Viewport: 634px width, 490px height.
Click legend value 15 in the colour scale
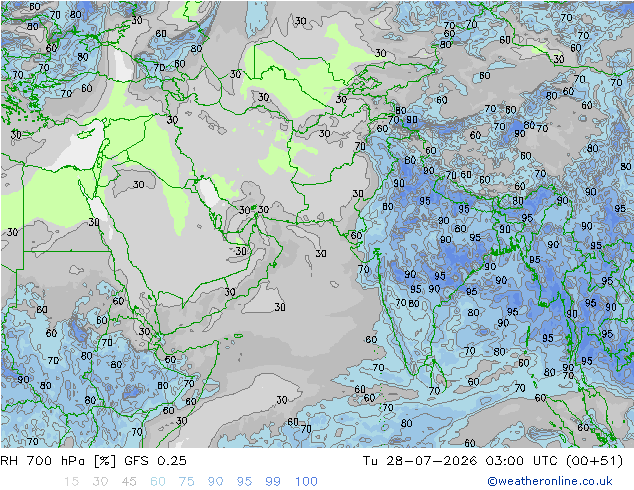click(71, 482)
